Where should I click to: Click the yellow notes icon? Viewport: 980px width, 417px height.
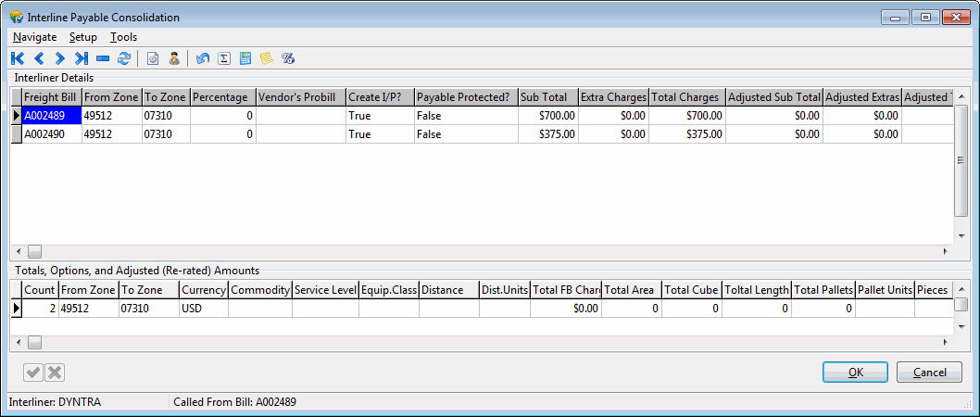pos(267,58)
